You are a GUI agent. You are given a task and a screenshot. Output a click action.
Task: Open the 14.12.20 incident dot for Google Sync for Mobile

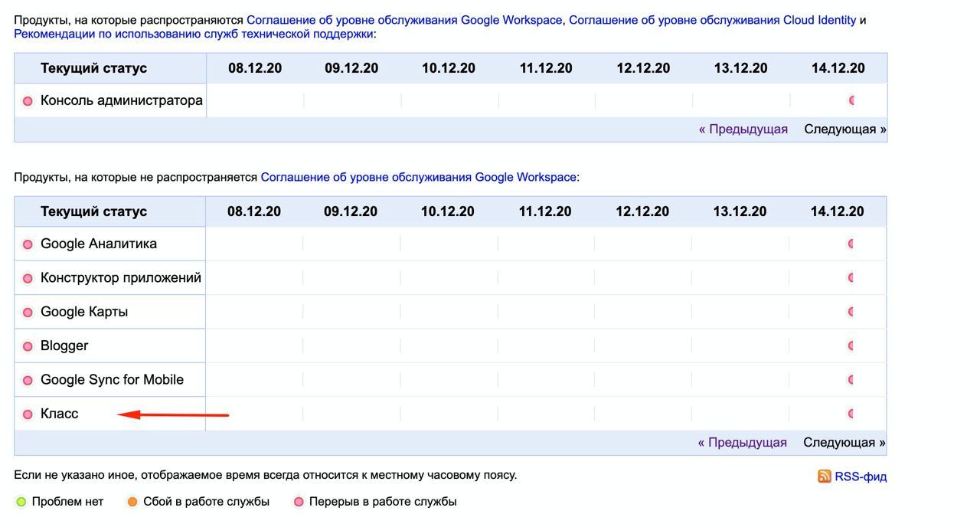[851, 379]
